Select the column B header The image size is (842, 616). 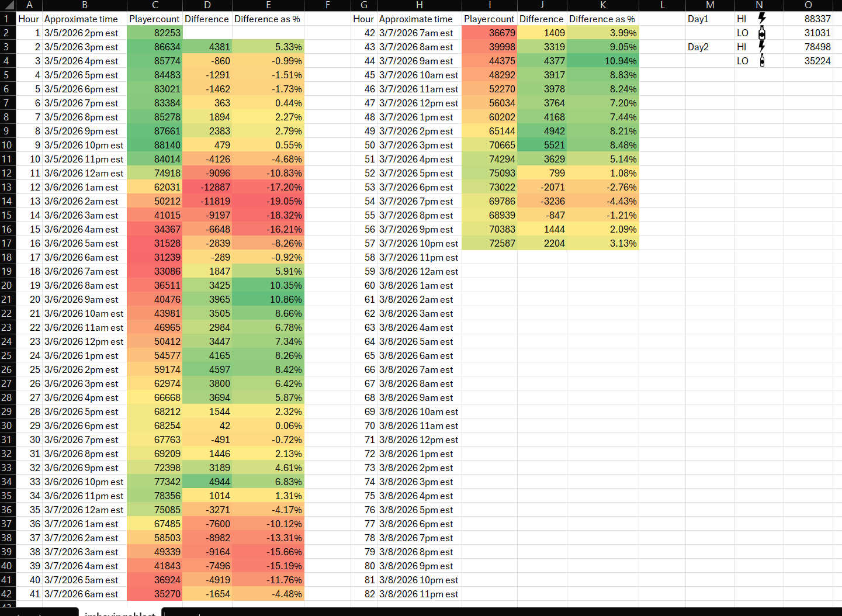point(84,5)
